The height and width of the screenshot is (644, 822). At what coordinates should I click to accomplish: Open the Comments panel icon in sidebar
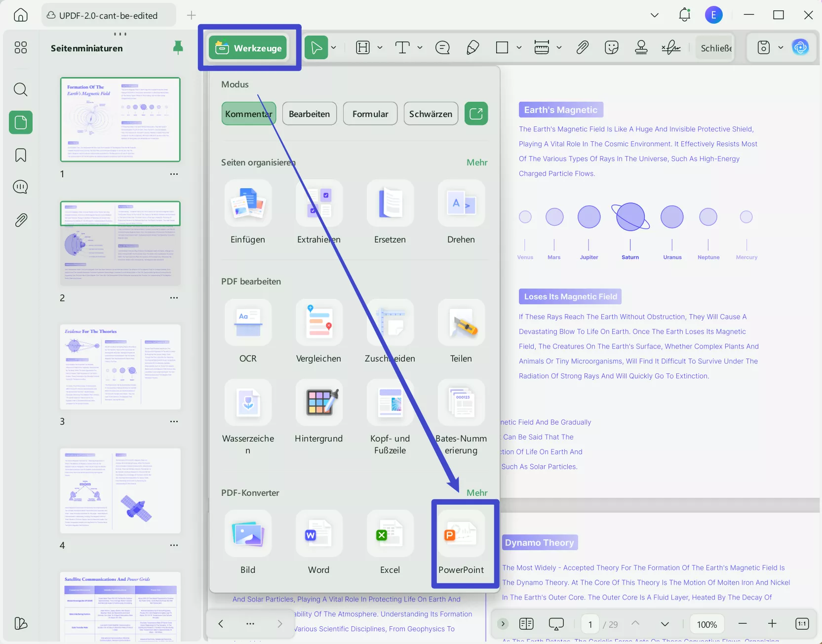21,187
